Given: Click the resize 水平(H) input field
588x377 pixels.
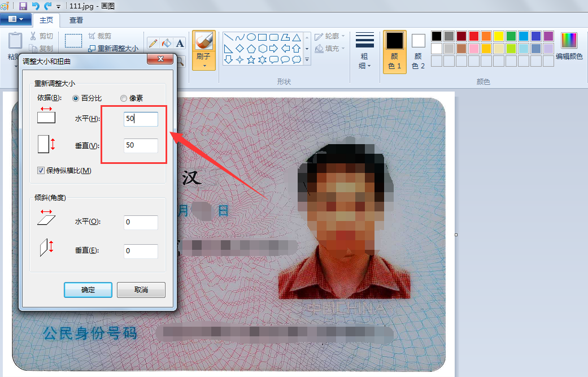Looking at the screenshot, I should click(141, 119).
